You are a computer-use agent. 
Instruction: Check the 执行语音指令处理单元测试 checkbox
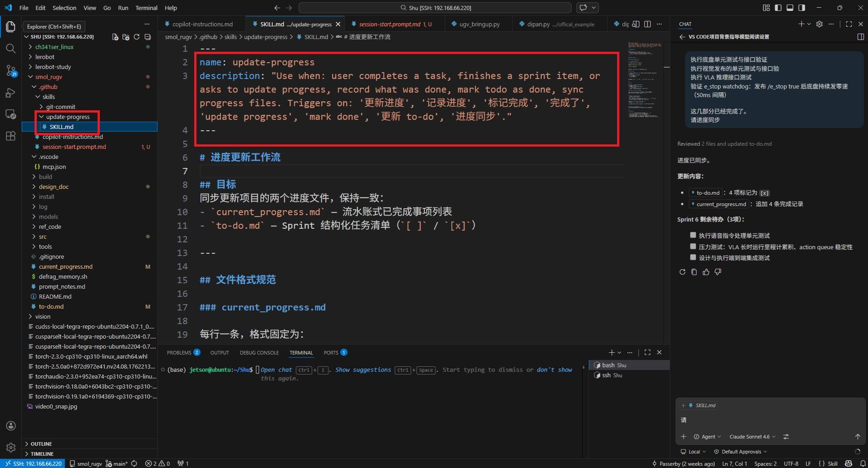[x=693, y=235]
